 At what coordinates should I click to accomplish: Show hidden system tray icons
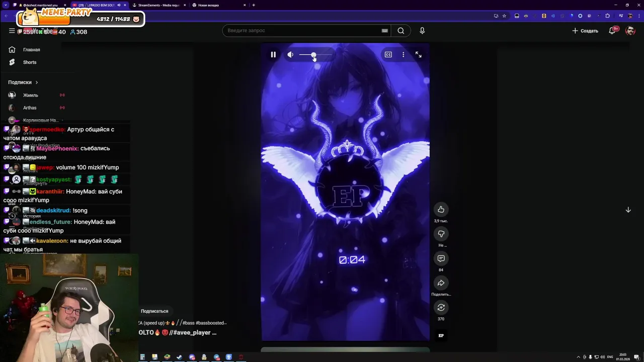(x=578, y=357)
